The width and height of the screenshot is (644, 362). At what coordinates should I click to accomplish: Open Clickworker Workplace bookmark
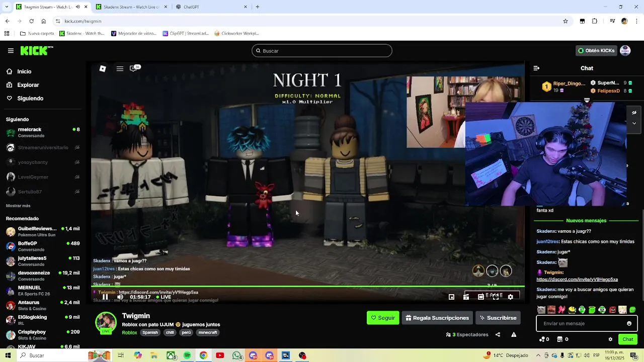tap(236, 34)
